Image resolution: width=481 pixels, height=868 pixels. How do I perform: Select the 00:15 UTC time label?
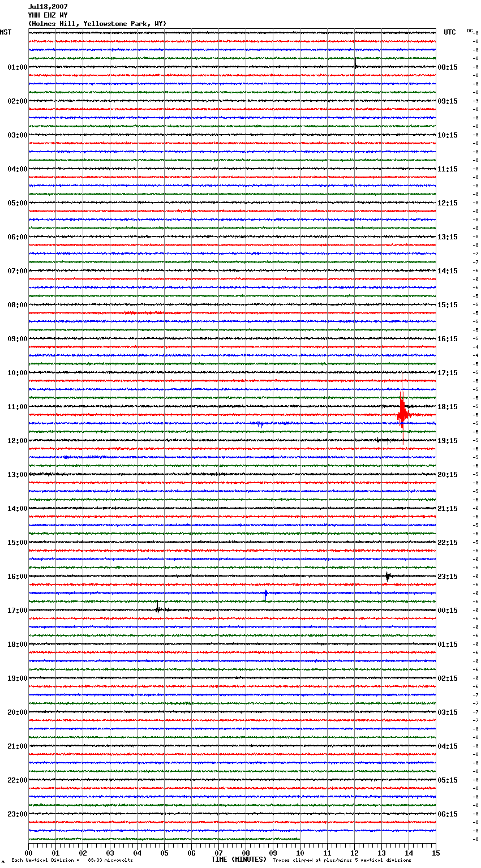click(x=448, y=611)
